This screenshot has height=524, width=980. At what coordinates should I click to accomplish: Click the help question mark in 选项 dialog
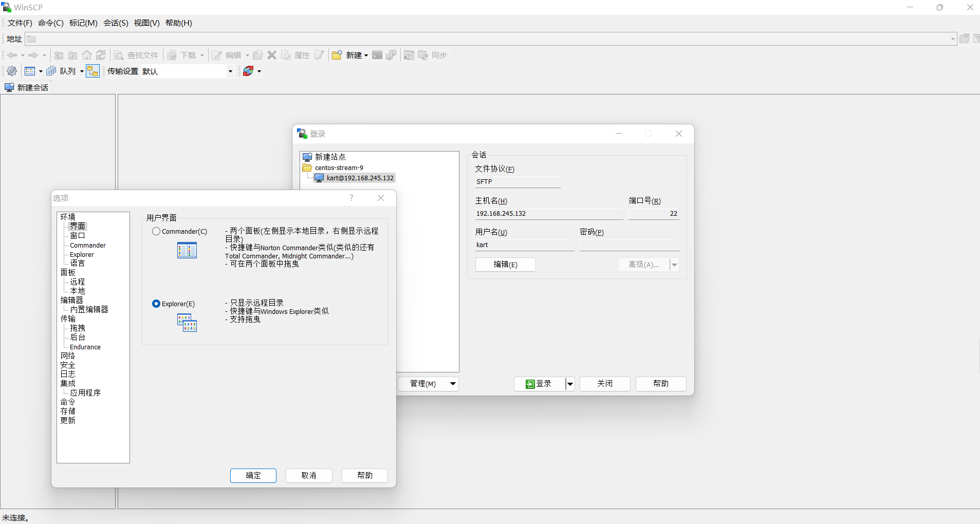[352, 198]
